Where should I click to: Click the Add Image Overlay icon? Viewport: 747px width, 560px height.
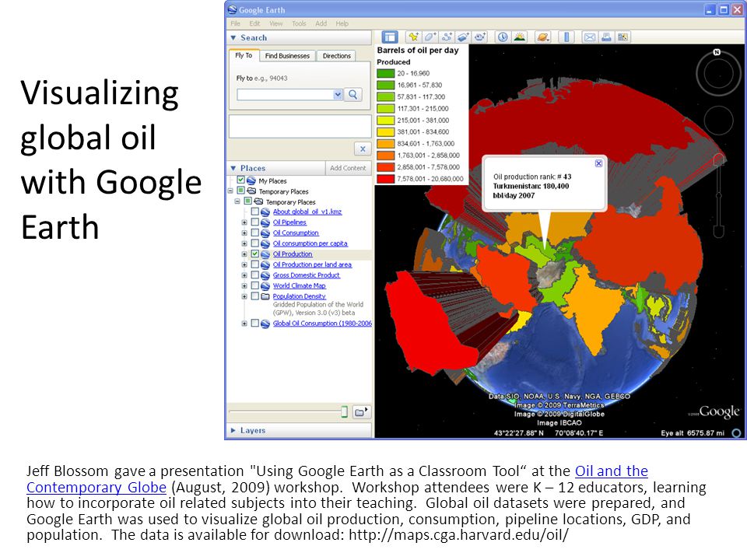(463, 37)
